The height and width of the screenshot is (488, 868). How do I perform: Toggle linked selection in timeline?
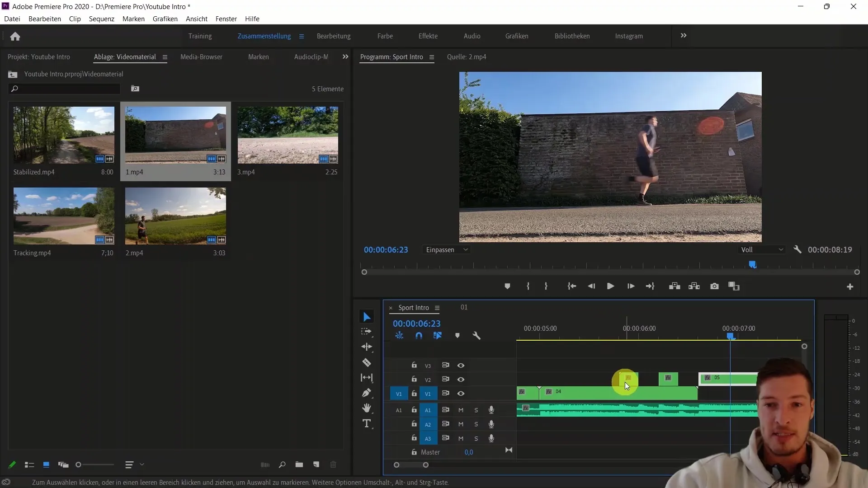point(438,336)
